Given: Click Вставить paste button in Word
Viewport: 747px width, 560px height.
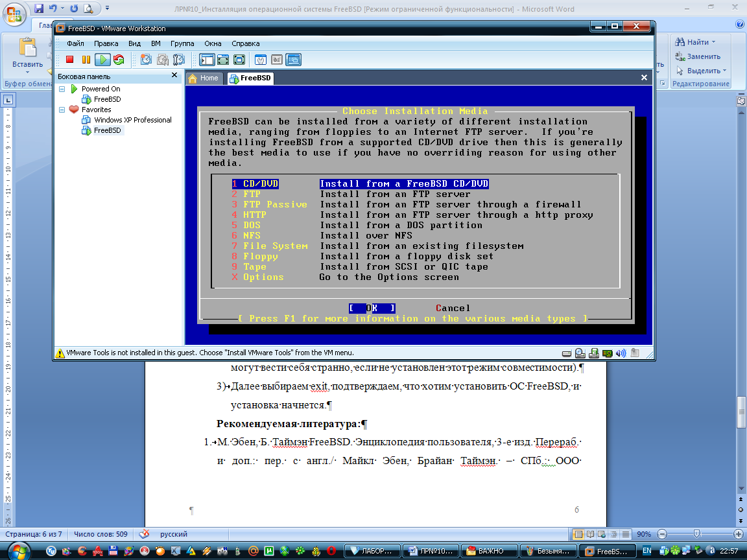Looking at the screenshot, I should coord(28,54).
